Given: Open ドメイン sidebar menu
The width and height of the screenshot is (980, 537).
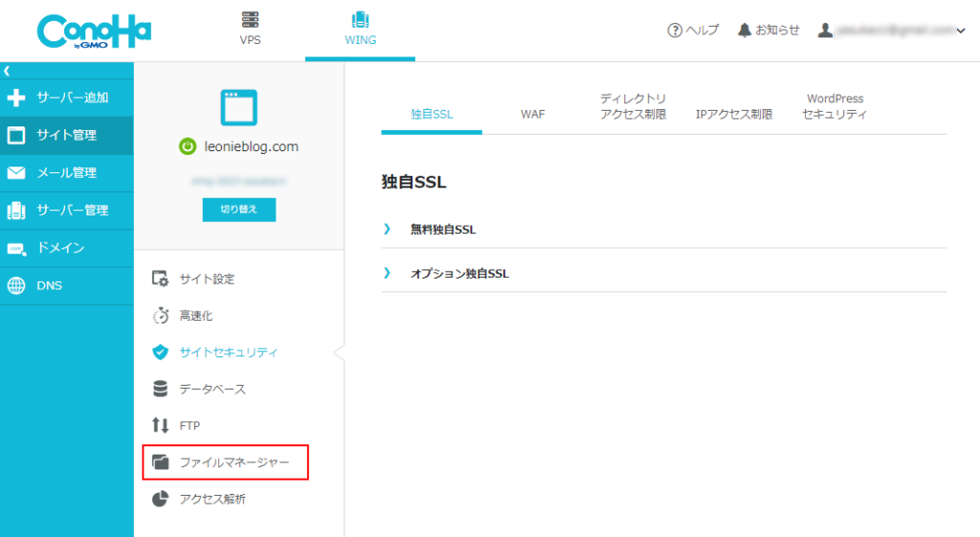Looking at the screenshot, I should (67, 248).
